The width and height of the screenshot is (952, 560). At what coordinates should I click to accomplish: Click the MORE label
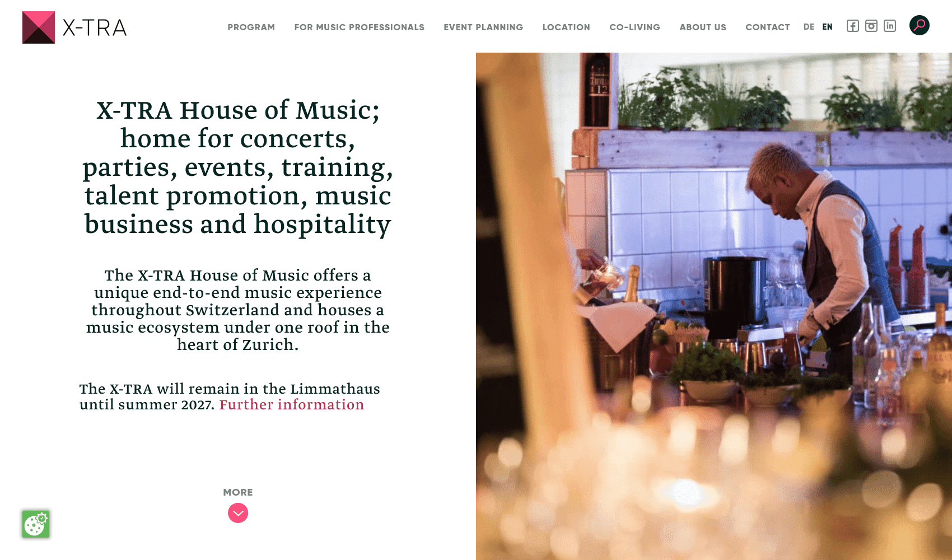coord(238,492)
